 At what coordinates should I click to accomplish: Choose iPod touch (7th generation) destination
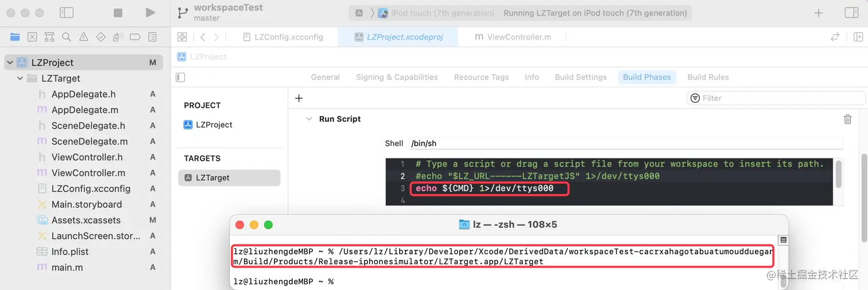click(436, 13)
